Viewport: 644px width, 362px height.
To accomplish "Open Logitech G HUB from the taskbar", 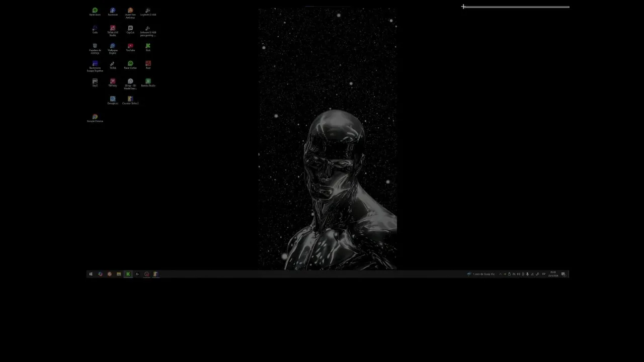I will pos(137,274).
